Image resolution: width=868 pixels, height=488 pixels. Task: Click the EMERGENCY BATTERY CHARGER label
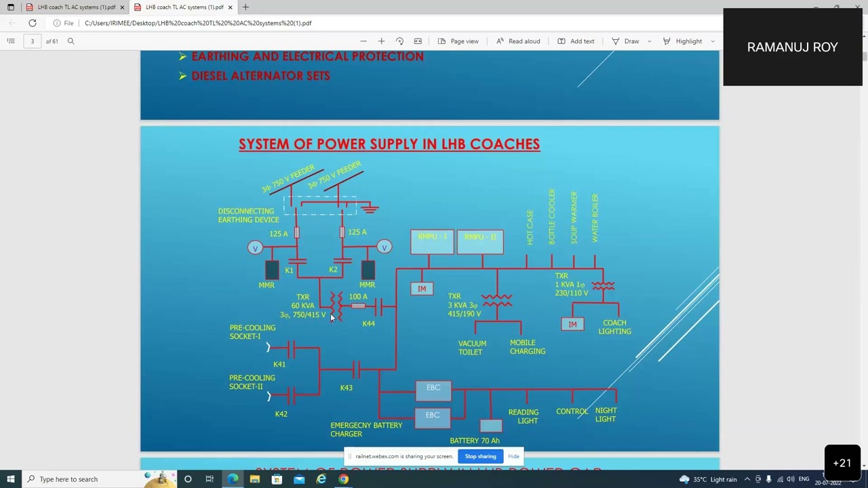366,430
